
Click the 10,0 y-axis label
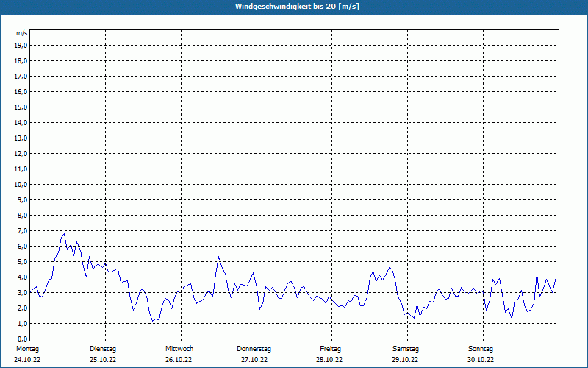pyautogui.click(x=21, y=185)
